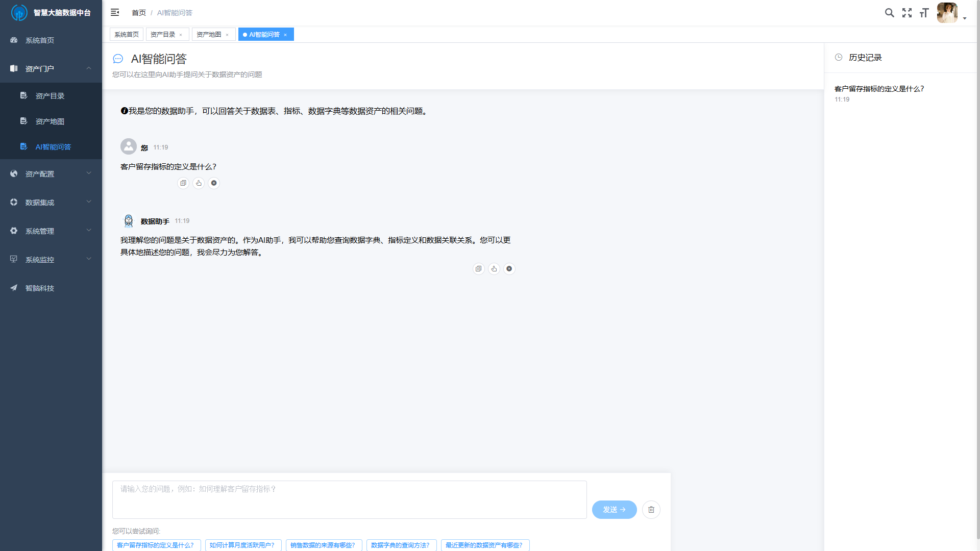Collapse the 资产门户 menu section

pos(51,68)
